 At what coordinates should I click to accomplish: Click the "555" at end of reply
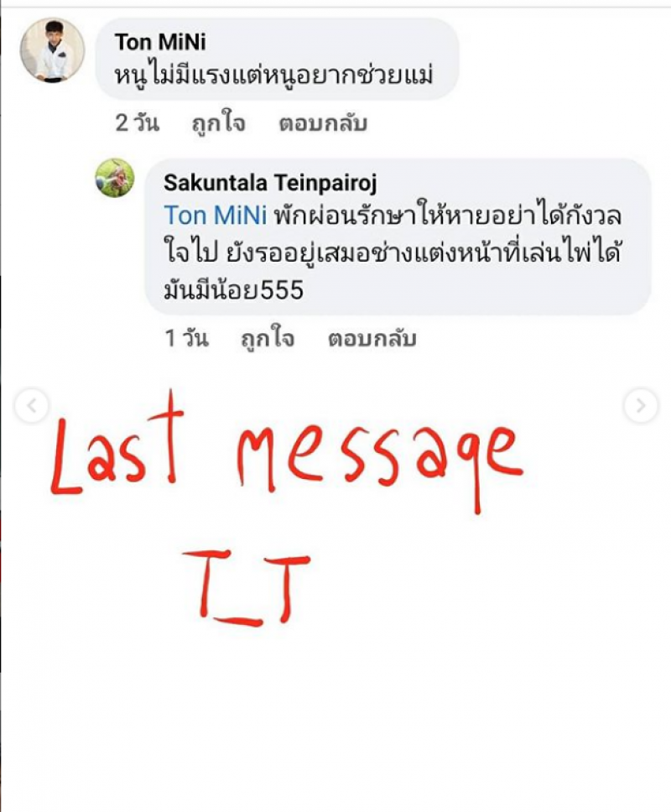(282, 290)
